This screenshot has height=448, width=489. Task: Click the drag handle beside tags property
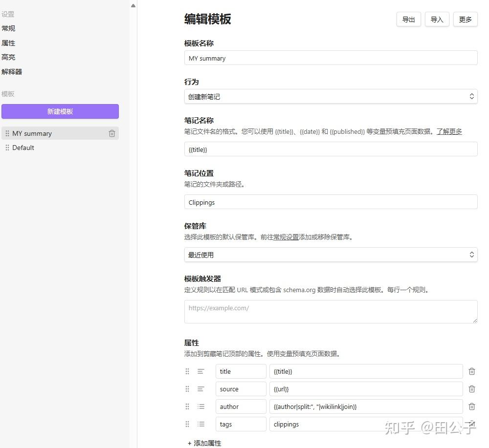click(187, 424)
